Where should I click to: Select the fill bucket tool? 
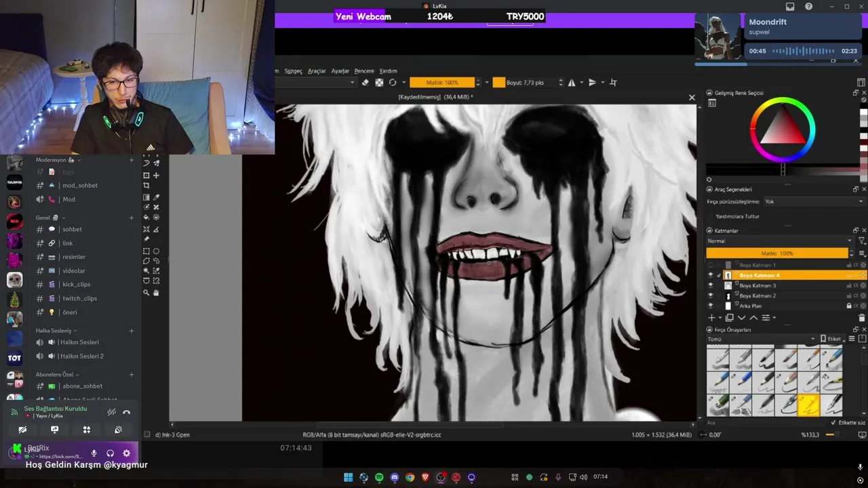point(146,218)
